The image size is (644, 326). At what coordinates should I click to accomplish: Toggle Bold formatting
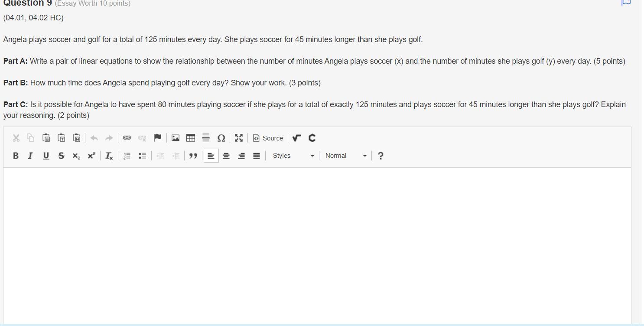point(16,156)
